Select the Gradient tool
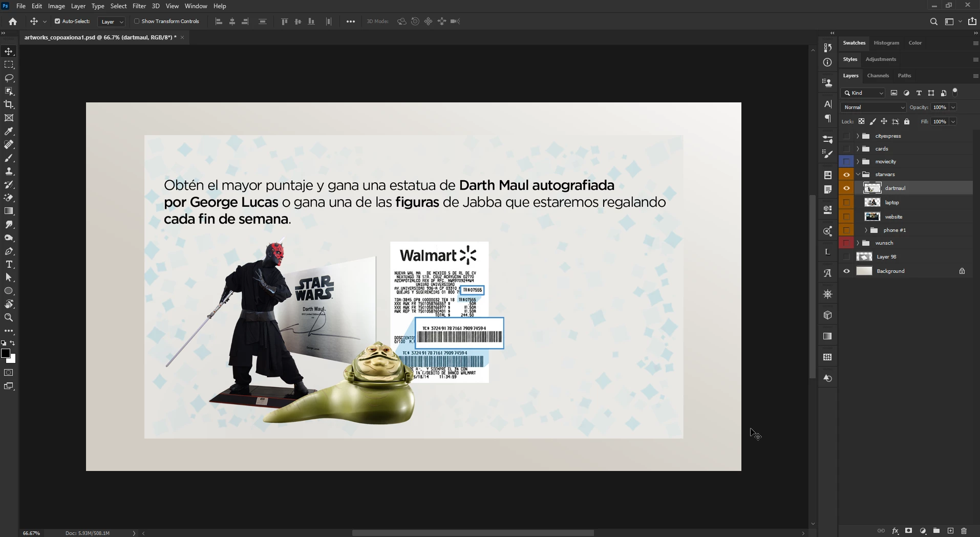This screenshot has width=980, height=537. [9, 211]
